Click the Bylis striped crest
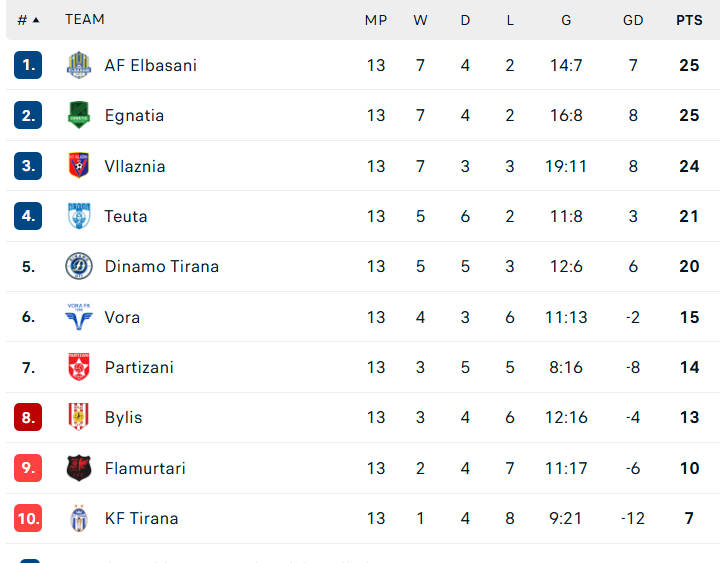 (78, 417)
